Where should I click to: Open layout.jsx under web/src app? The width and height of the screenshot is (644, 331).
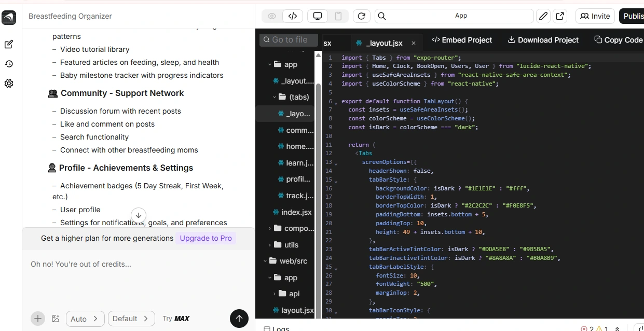294,310
